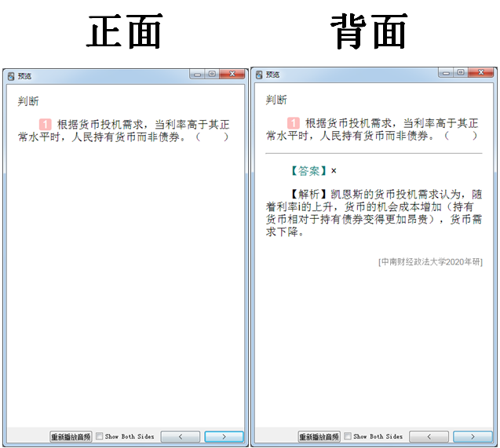The image size is (500, 448).
Task: Enable Show Both Sides in left preview window
Action: point(100,436)
